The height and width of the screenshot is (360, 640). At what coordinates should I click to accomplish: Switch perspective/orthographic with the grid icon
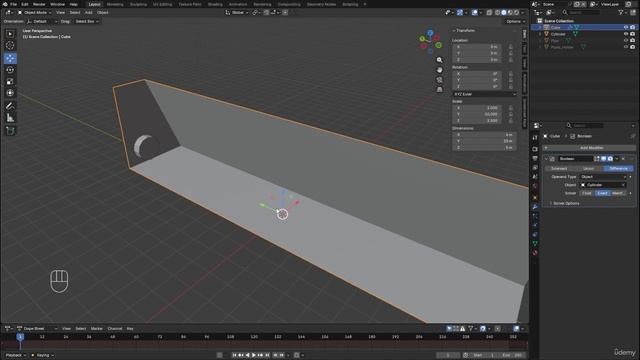440,89
